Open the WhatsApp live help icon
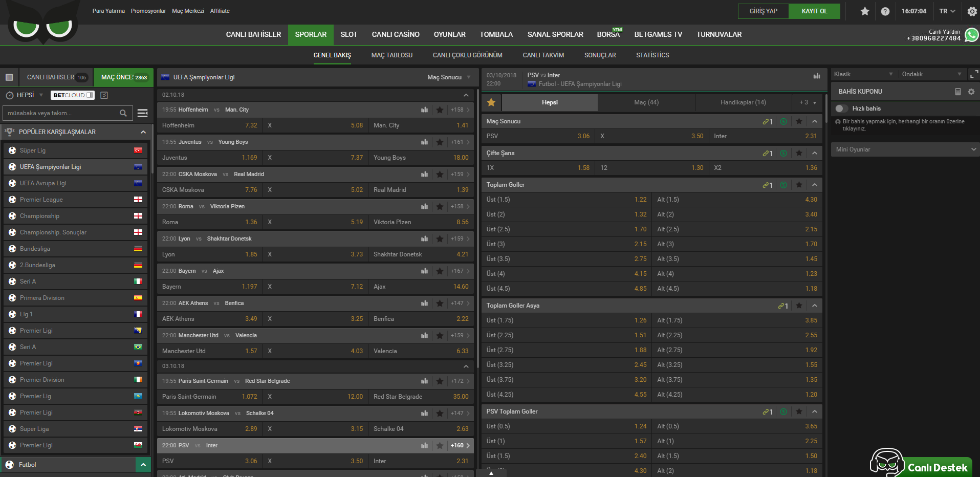The height and width of the screenshot is (477, 980). click(x=971, y=35)
